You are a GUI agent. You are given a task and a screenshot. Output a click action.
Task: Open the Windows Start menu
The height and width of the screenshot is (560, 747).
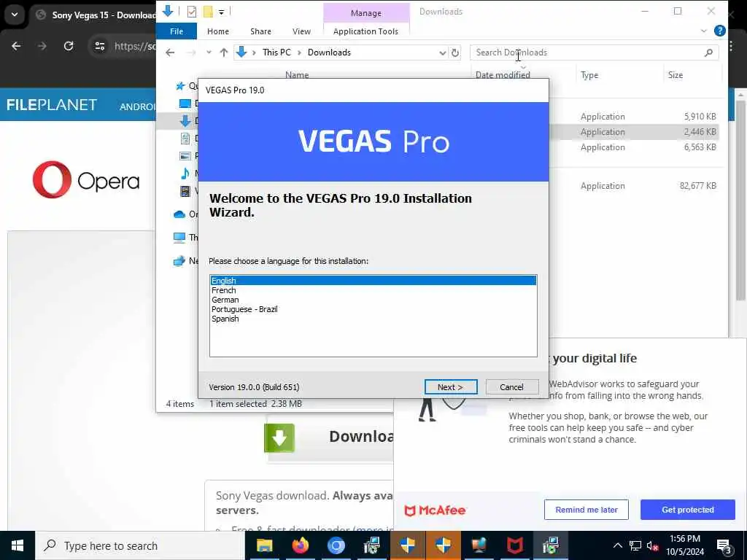tap(18, 545)
